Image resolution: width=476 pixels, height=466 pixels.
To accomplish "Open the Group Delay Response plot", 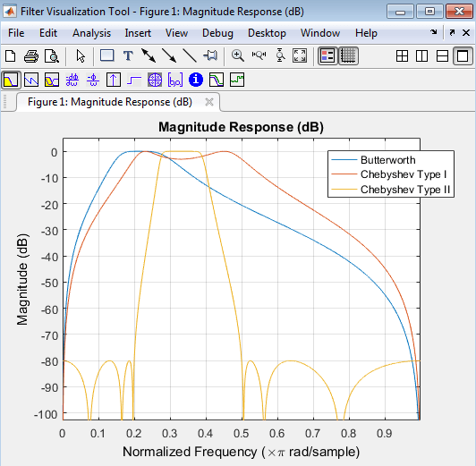I will coord(72,80).
